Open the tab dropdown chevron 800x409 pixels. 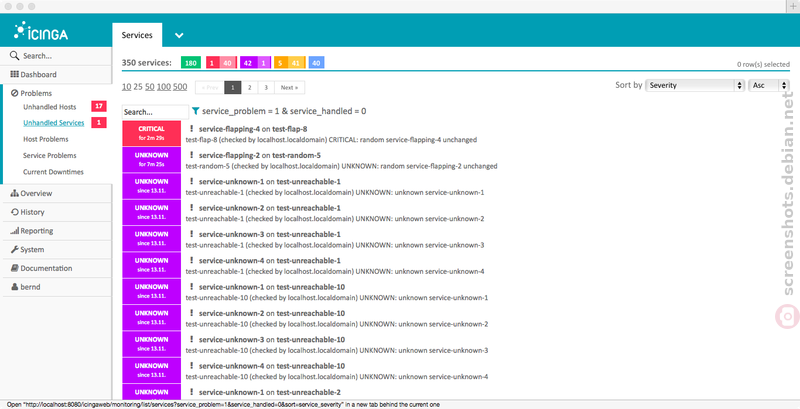pos(179,35)
